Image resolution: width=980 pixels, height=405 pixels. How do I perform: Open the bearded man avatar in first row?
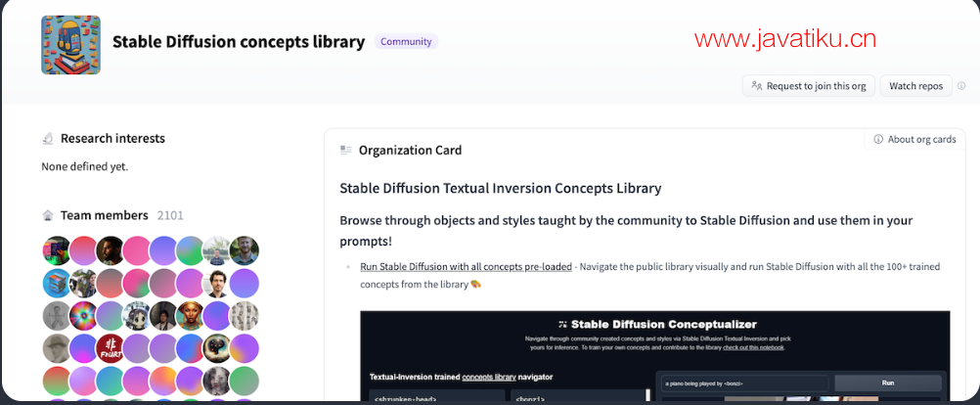click(110, 250)
